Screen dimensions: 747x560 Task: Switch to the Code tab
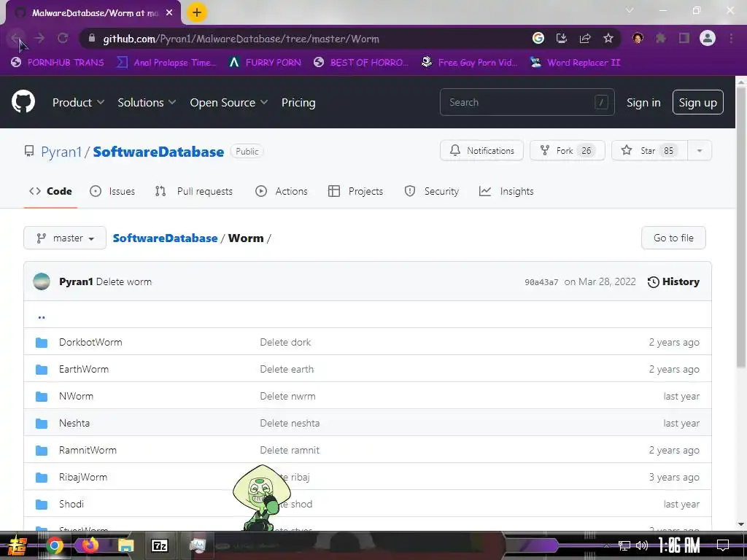pyautogui.click(x=50, y=191)
